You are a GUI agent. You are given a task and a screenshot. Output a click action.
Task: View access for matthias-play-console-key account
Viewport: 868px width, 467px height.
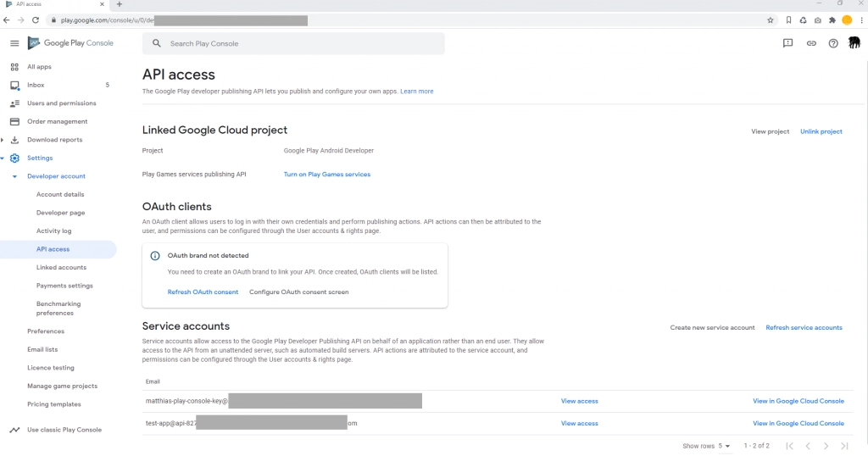[579, 401]
